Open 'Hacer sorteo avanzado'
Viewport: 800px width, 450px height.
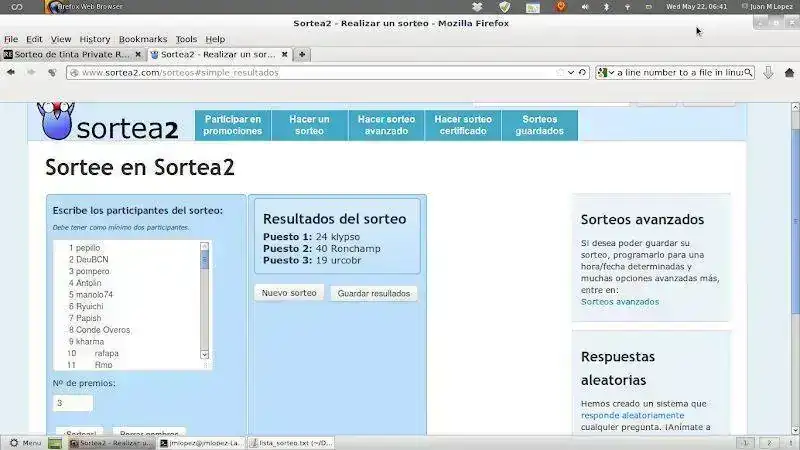tap(386, 125)
